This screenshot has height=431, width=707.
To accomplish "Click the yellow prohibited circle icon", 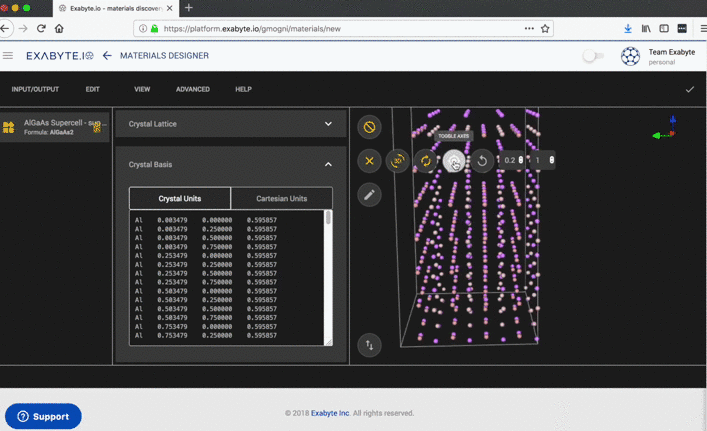I will click(369, 127).
